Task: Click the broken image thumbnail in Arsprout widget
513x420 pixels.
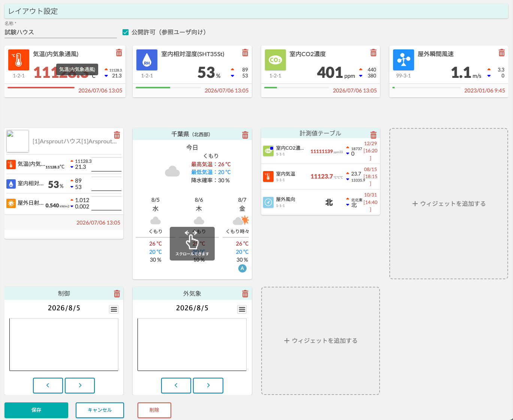Action: coord(18,141)
